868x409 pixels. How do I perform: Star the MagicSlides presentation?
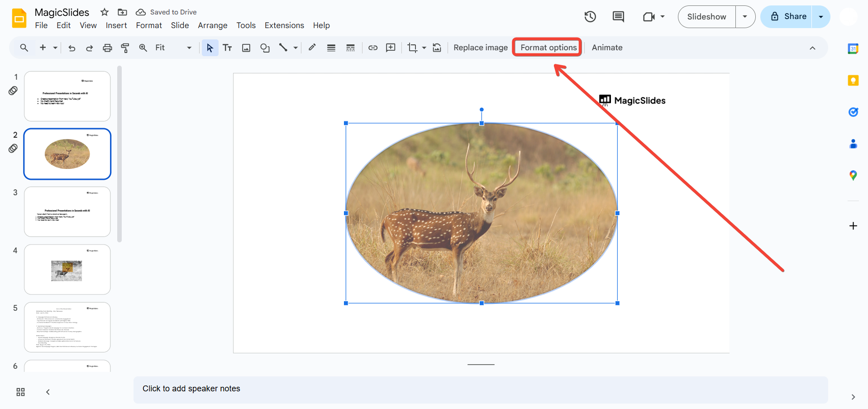click(105, 12)
